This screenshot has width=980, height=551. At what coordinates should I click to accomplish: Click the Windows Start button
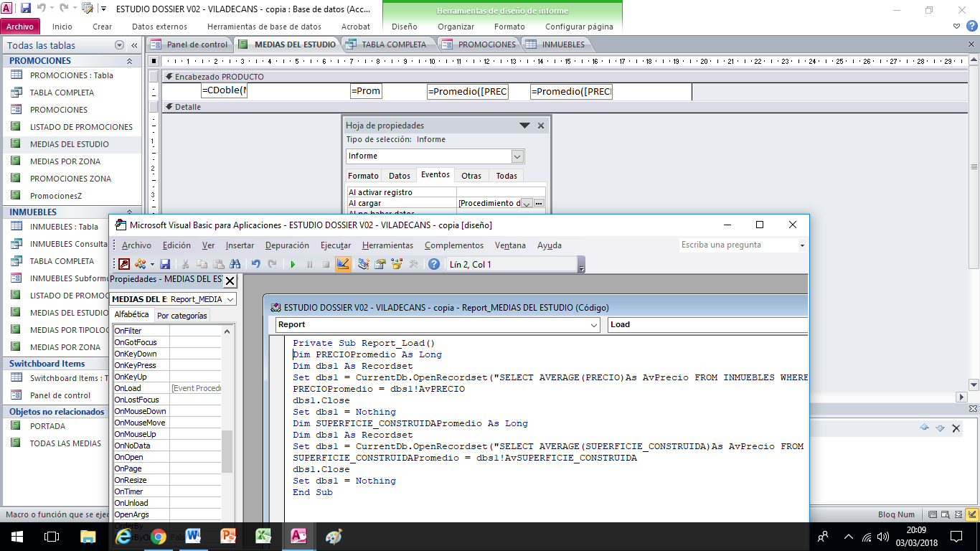[x=17, y=536]
